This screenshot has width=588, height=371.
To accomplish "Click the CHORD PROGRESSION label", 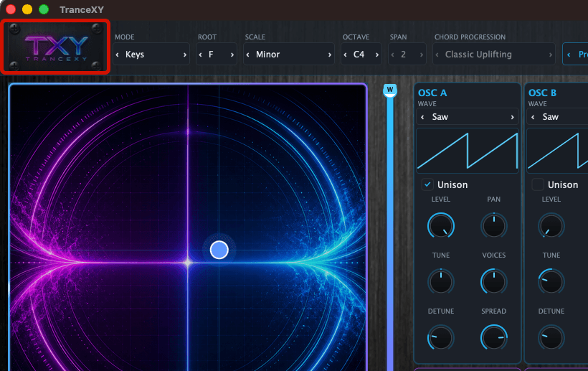I will pyautogui.click(x=470, y=37).
